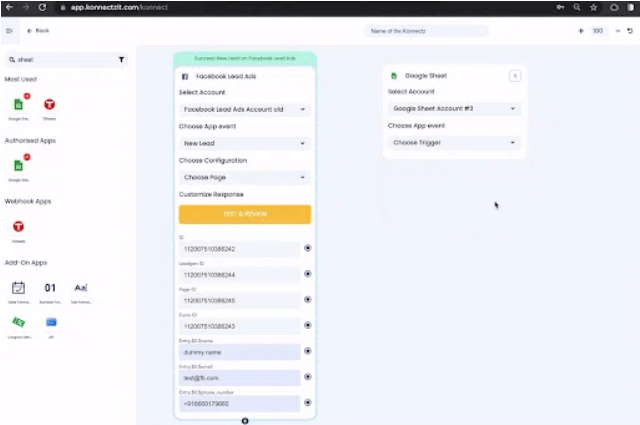Click the green Success banner above the Facebook card
The width and height of the screenshot is (640, 425).
pyautogui.click(x=245, y=58)
